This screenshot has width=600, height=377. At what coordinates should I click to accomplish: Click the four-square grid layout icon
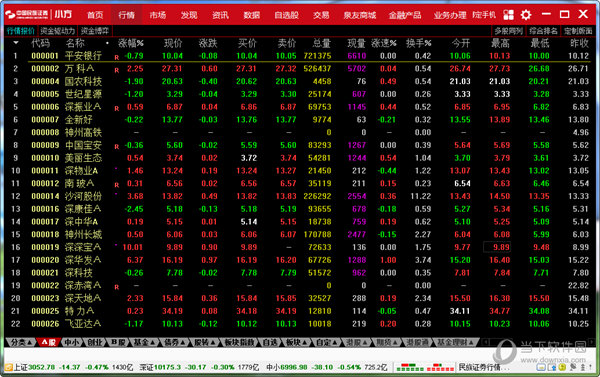pos(509,15)
